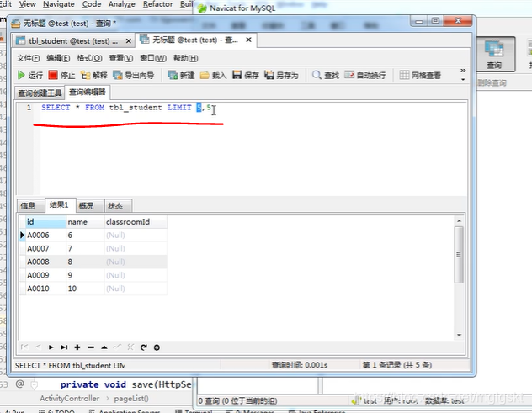The height and width of the screenshot is (413, 532).
Task: Sort by the id column header
Action: point(45,222)
